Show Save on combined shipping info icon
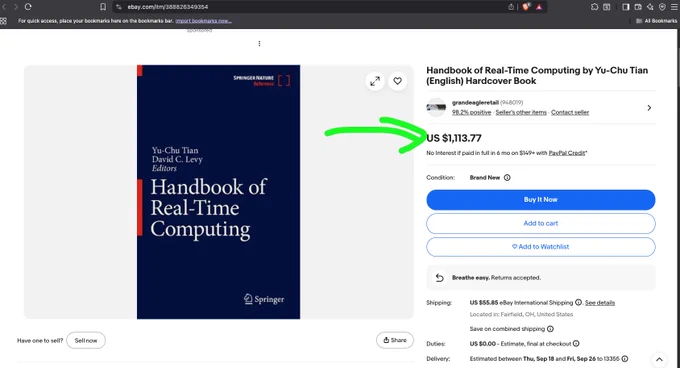The image size is (680, 368). (550, 329)
